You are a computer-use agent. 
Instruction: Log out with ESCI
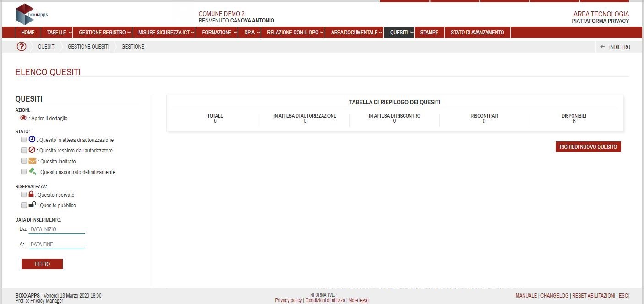pos(624,296)
